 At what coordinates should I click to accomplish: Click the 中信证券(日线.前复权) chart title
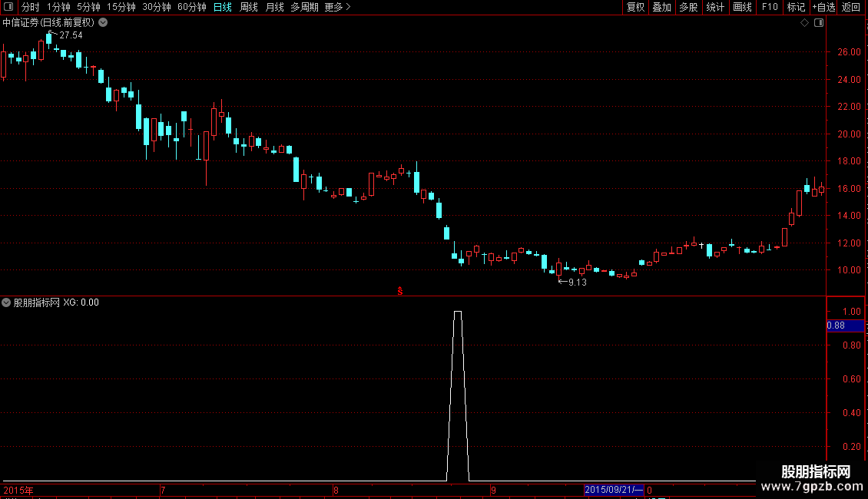(x=48, y=23)
